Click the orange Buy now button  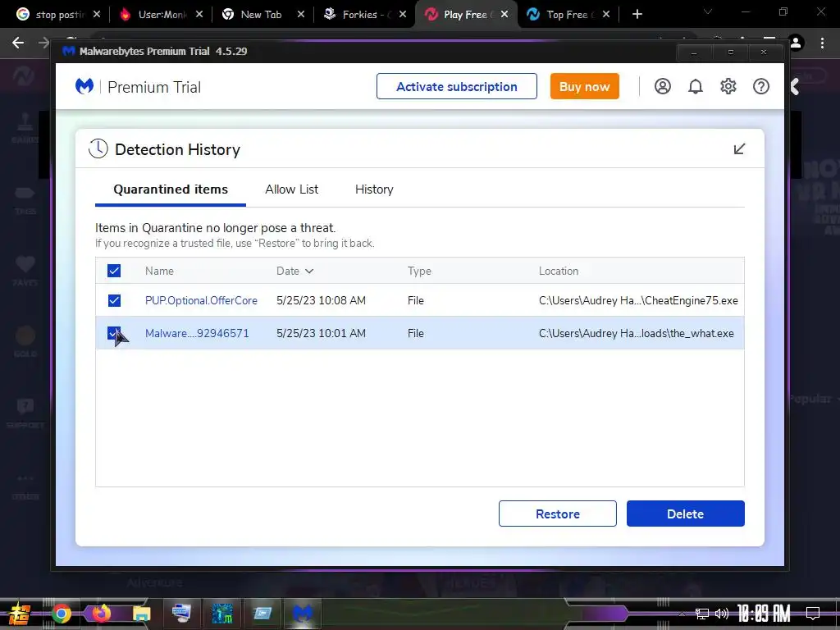[x=584, y=86]
